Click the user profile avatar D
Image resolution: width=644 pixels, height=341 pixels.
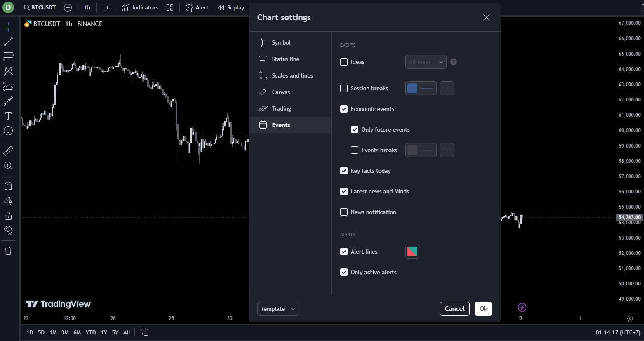pyautogui.click(x=8, y=7)
